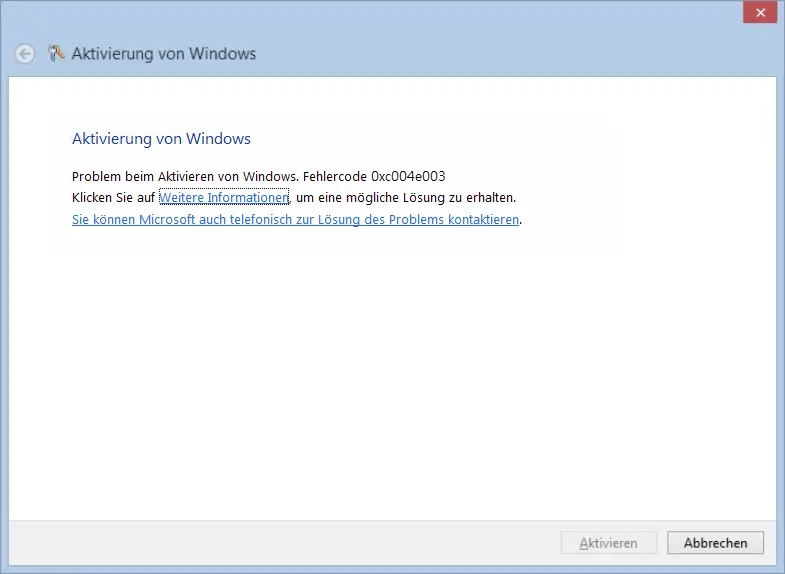Screen dimensions: 785x574
Task: Click the keys icon in title bar
Action: pyautogui.click(x=56, y=53)
